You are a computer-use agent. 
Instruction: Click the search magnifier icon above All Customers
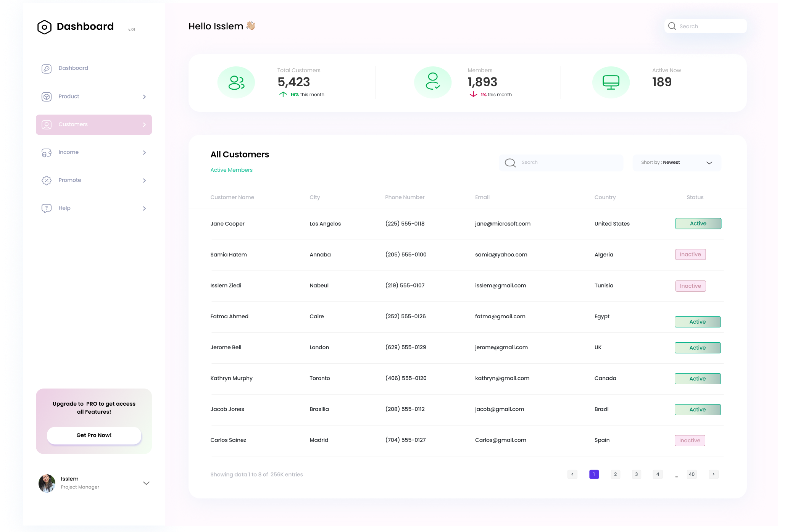pos(510,162)
